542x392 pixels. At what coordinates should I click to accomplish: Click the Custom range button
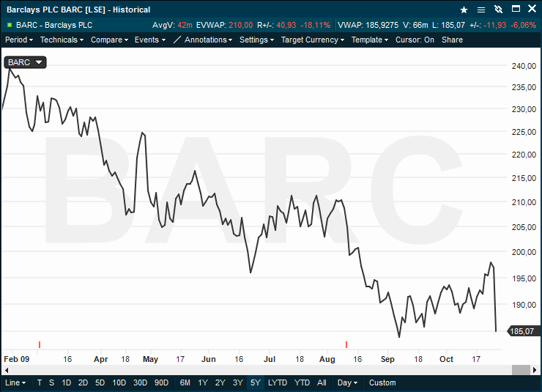pyautogui.click(x=382, y=382)
